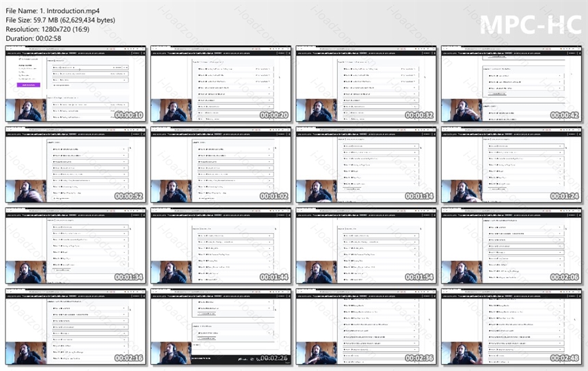Click the purple button in the 00:00:10 frame
This screenshot has height=371, width=588.
pos(29,85)
